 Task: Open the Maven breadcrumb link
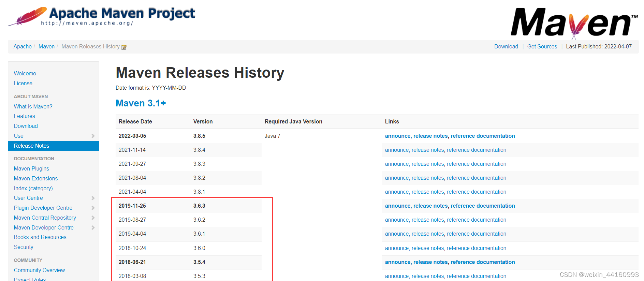pos(46,46)
